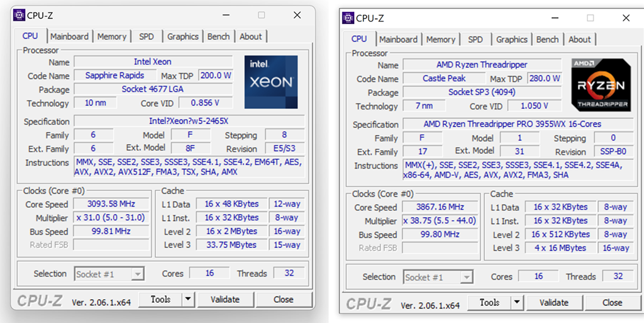Expand the Tools dropdown arrow in the left Intel window
Viewport: 644px width, 323px height.
188,300
